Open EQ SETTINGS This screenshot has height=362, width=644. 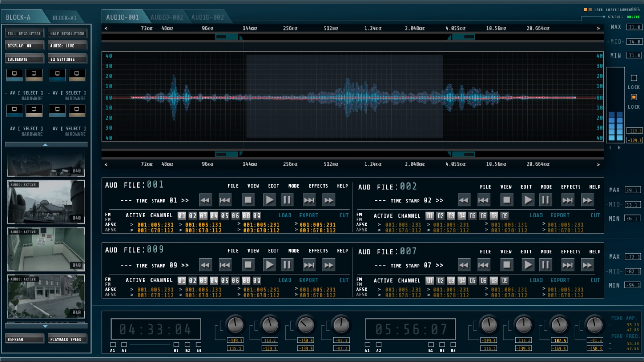pyautogui.click(x=67, y=59)
